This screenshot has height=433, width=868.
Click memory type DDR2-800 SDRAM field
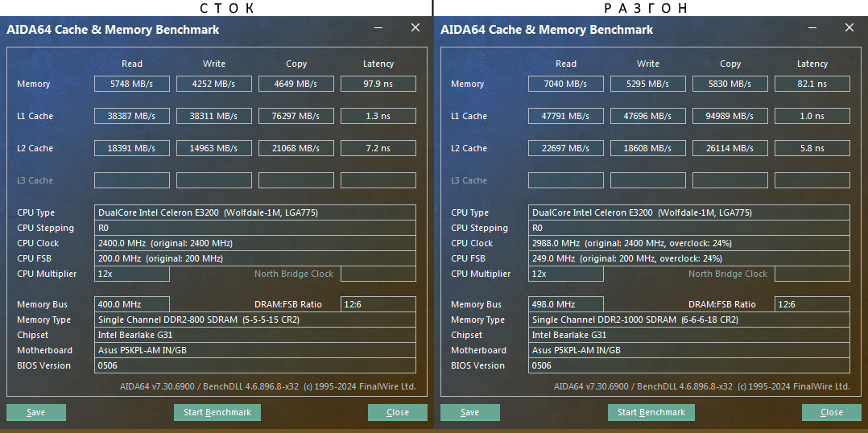click(255, 320)
